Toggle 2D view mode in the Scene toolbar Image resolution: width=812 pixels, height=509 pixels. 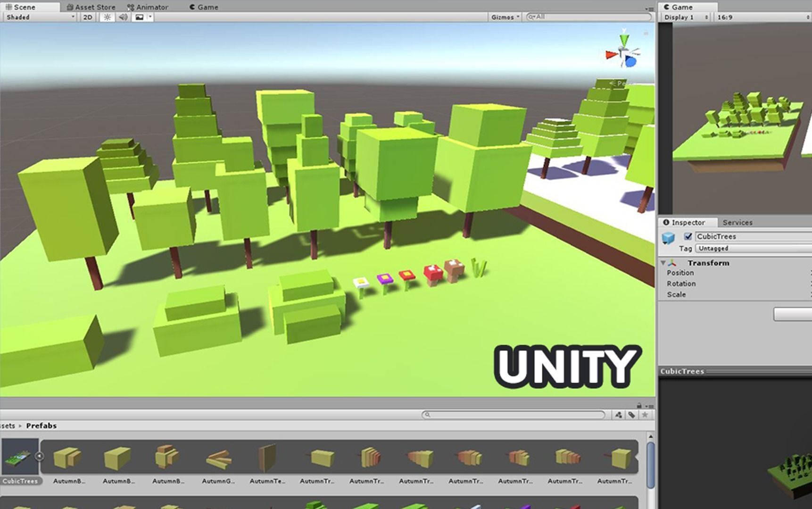[87, 17]
